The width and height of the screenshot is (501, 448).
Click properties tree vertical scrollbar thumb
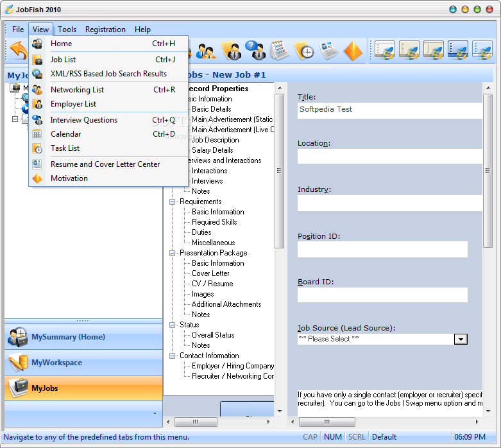[279, 171]
